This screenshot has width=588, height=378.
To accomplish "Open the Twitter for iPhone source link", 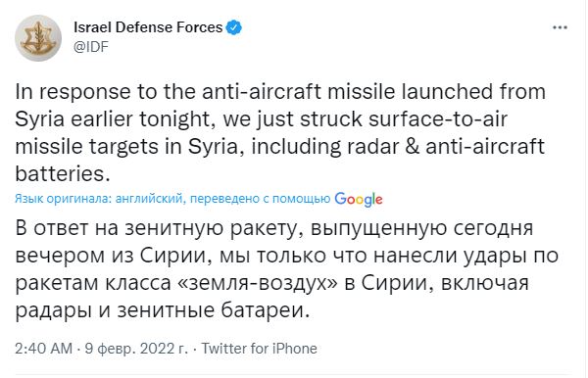I will [260, 349].
